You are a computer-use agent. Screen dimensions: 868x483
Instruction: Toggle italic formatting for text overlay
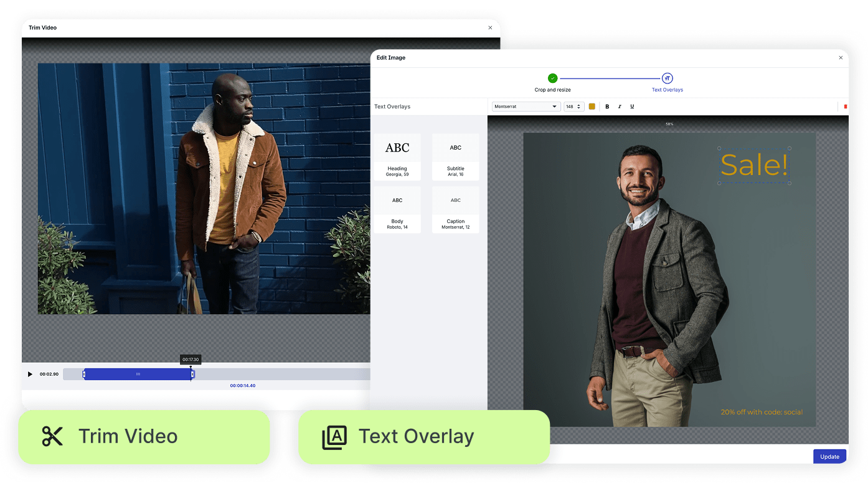[620, 107]
